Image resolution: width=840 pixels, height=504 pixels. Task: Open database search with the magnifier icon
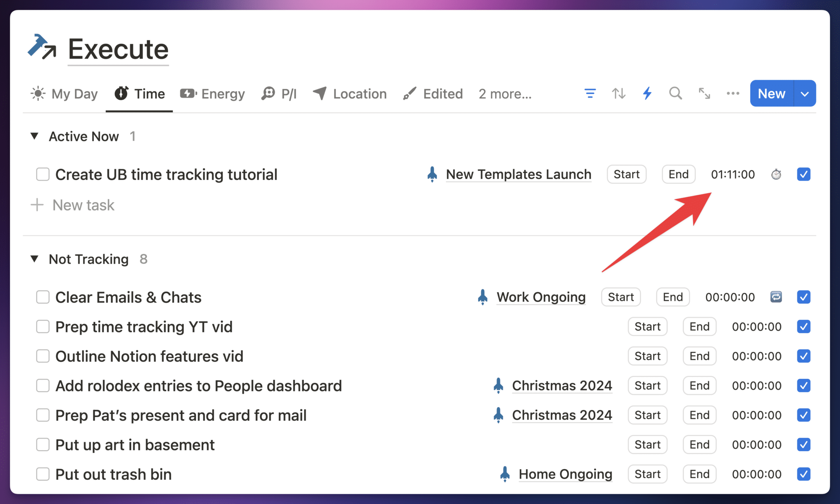675,94
